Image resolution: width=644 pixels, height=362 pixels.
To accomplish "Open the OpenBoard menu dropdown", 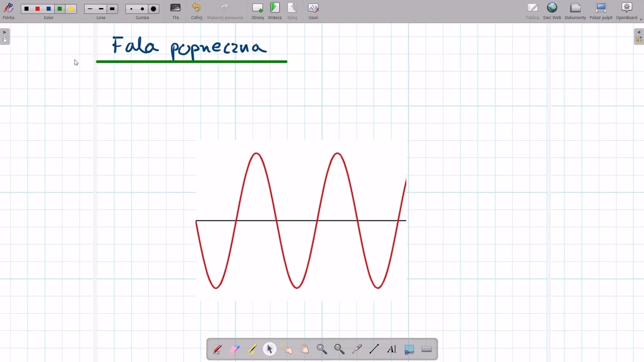I will (627, 11).
